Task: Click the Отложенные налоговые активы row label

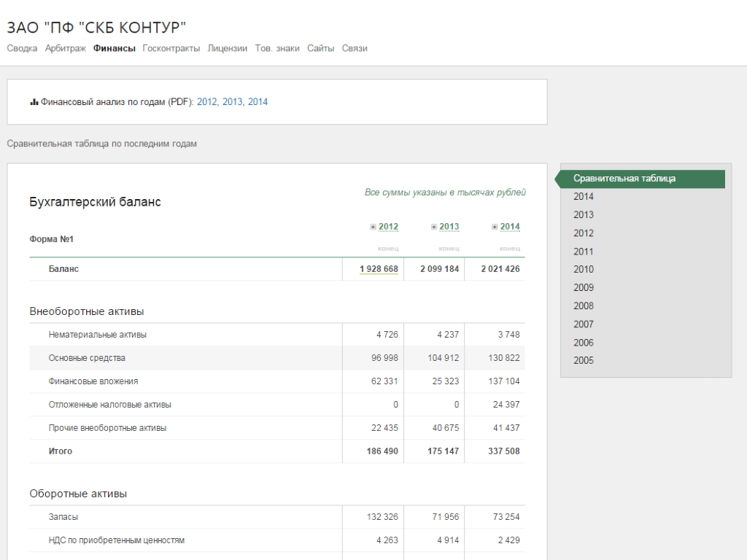Action: pyautogui.click(x=109, y=405)
